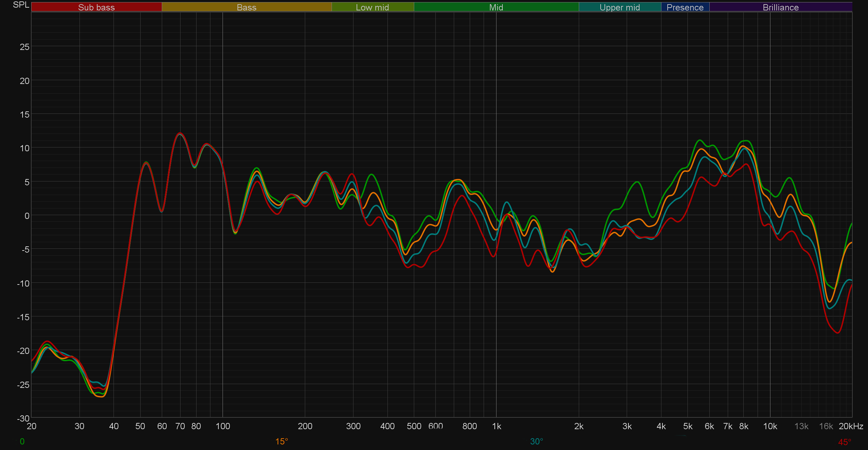Click the 0 dB vertical axis label
The width and height of the screenshot is (868, 450).
[27, 216]
